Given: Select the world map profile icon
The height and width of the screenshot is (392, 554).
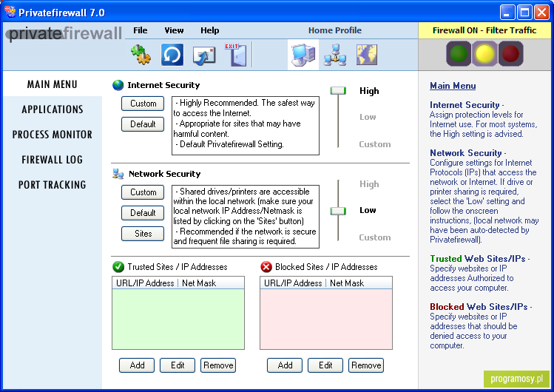Looking at the screenshot, I should [367, 55].
